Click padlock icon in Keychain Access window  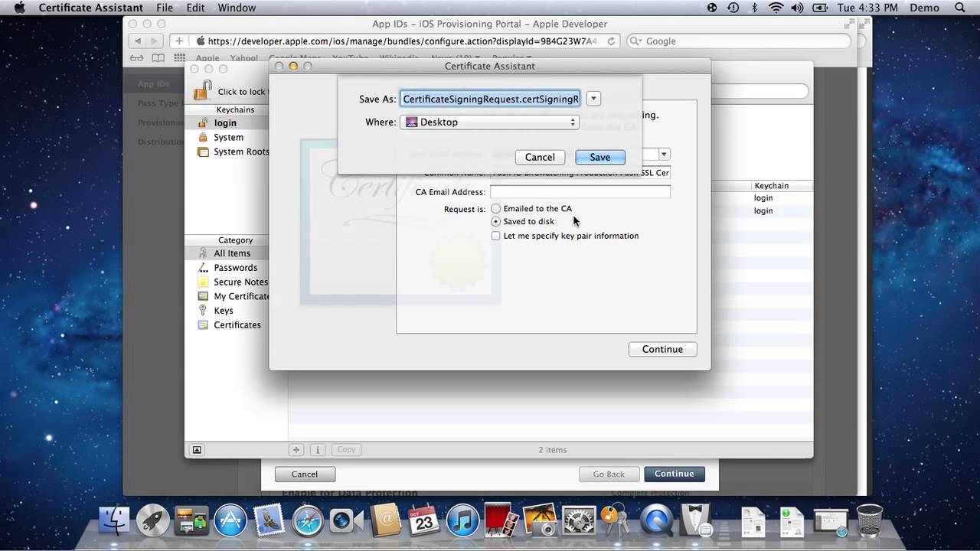coord(202,90)
